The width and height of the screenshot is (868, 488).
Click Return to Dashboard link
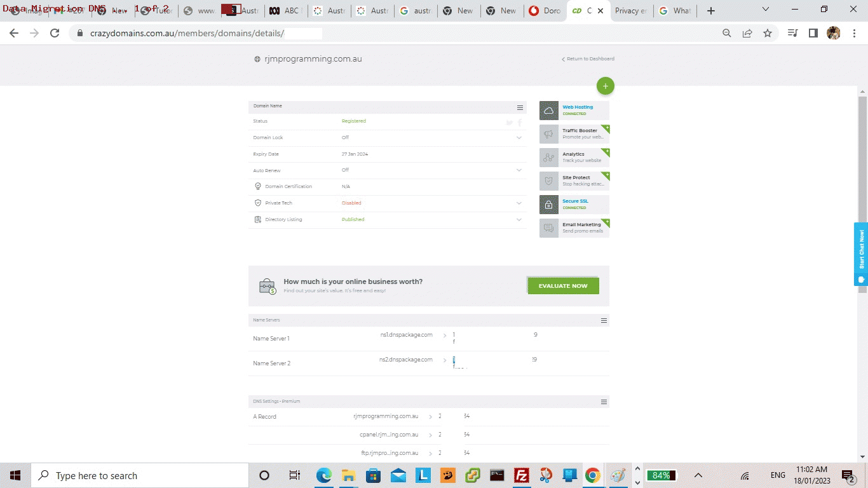588,59
